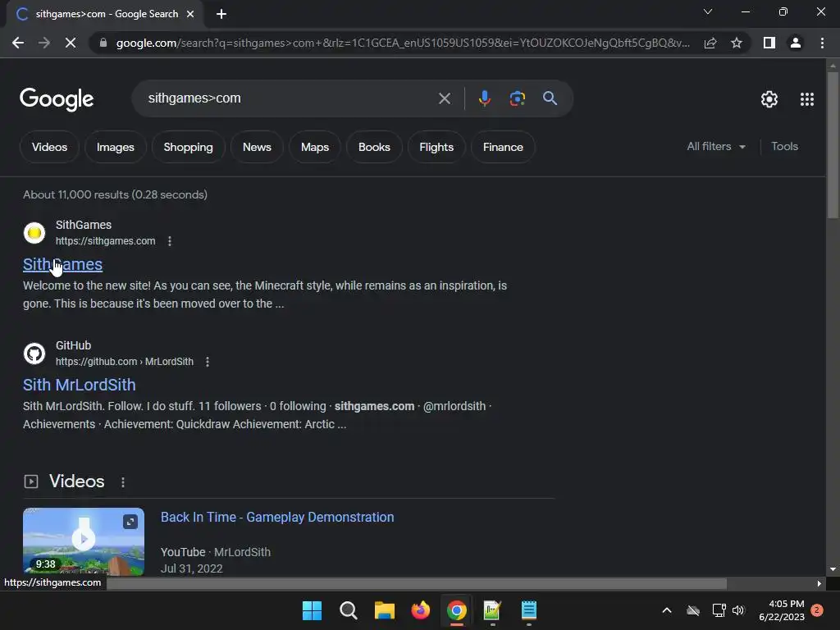Click the SithGames site name text
The image size is (840, 630).
click(84, 225)
